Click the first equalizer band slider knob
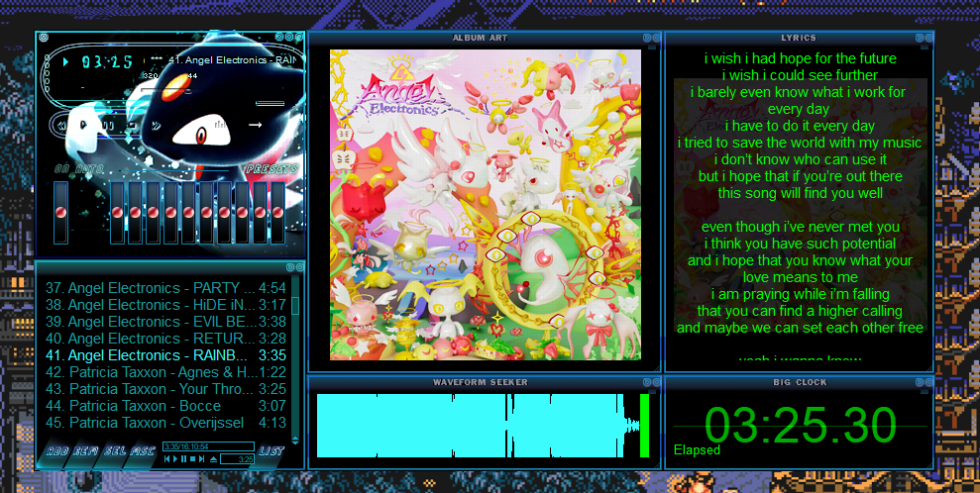 (117, 212)
